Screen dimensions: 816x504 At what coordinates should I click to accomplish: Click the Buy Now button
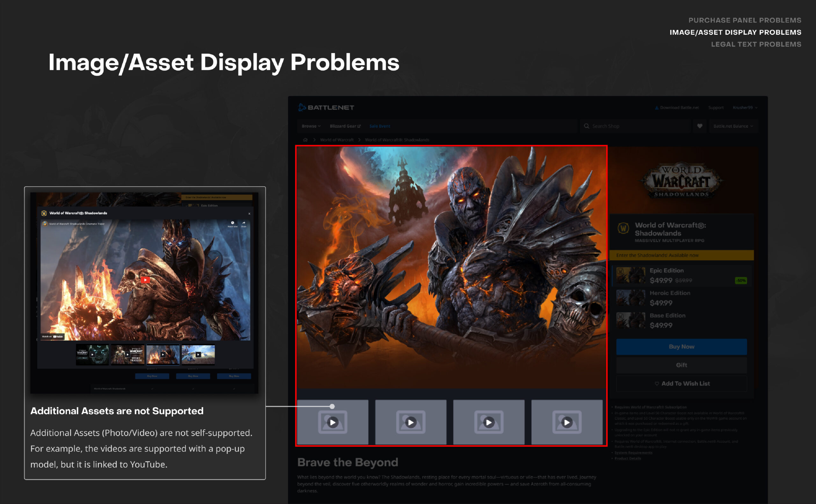point(681,347)
